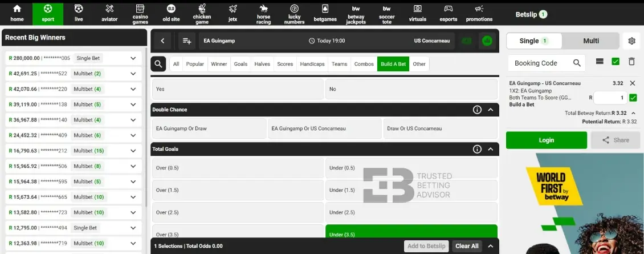This screenshot has height=254, width=644.
Task: Select the Single betslip tab
Action: [535, 41]
